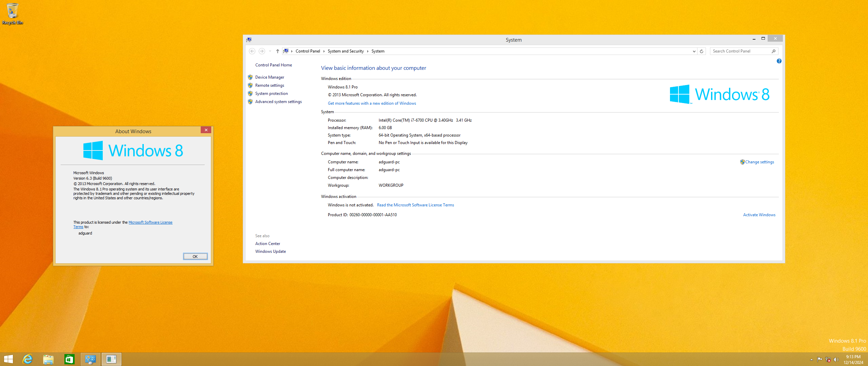Maximize the System window
This screenshot has width=868, height=366.
coord(763,39)
